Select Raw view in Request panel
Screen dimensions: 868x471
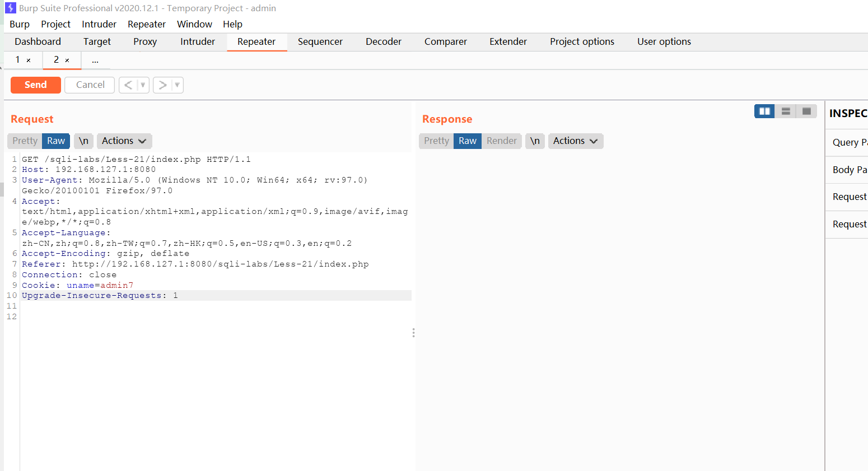(x=56, y=141)
